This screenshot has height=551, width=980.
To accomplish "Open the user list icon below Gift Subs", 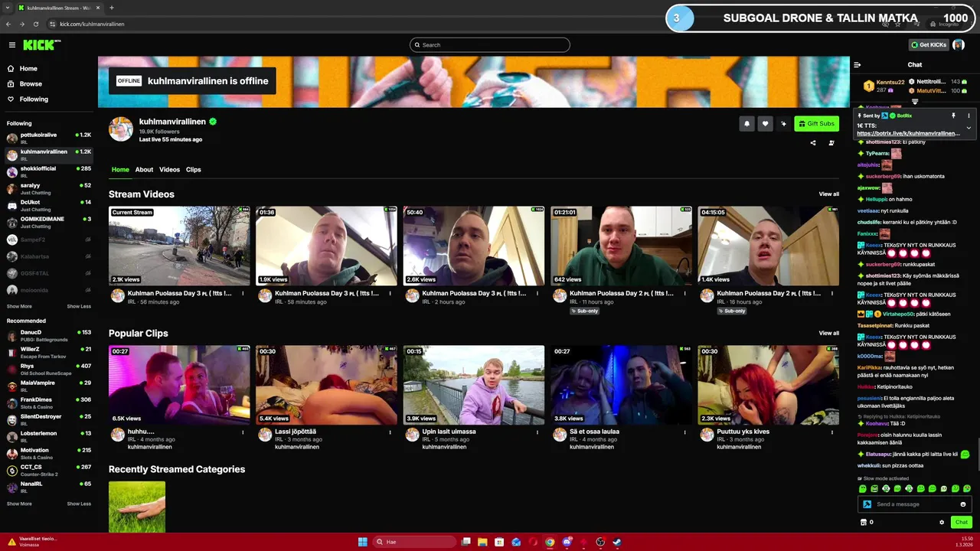I will 831,142.
